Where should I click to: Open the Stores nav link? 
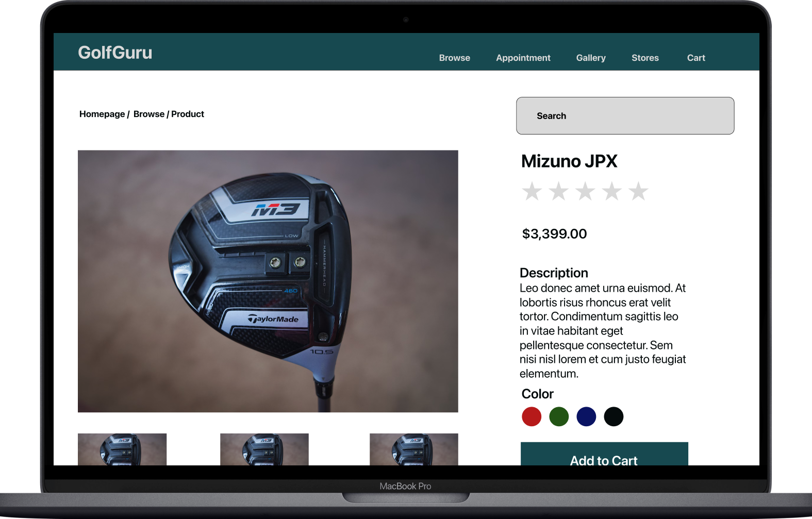point(645,58)
